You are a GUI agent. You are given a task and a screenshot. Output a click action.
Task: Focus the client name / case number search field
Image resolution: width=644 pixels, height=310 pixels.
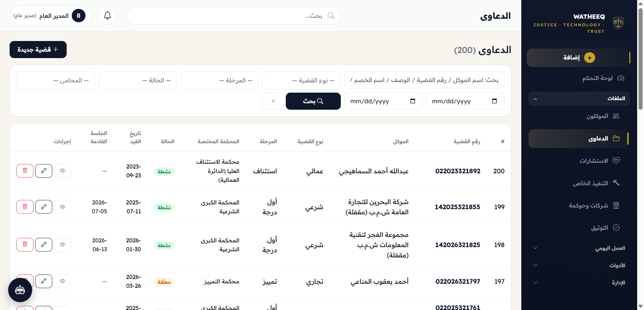coord(424,80)
